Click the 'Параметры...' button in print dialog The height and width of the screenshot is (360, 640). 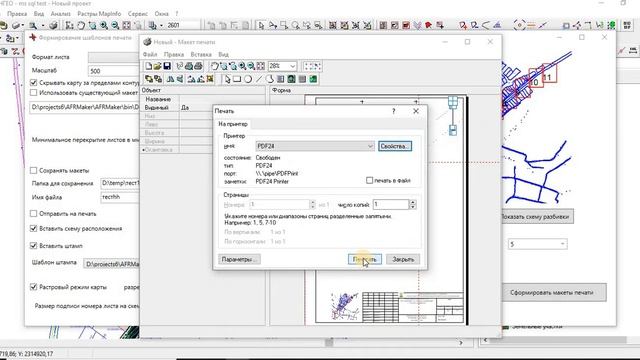tap(240, 259)
